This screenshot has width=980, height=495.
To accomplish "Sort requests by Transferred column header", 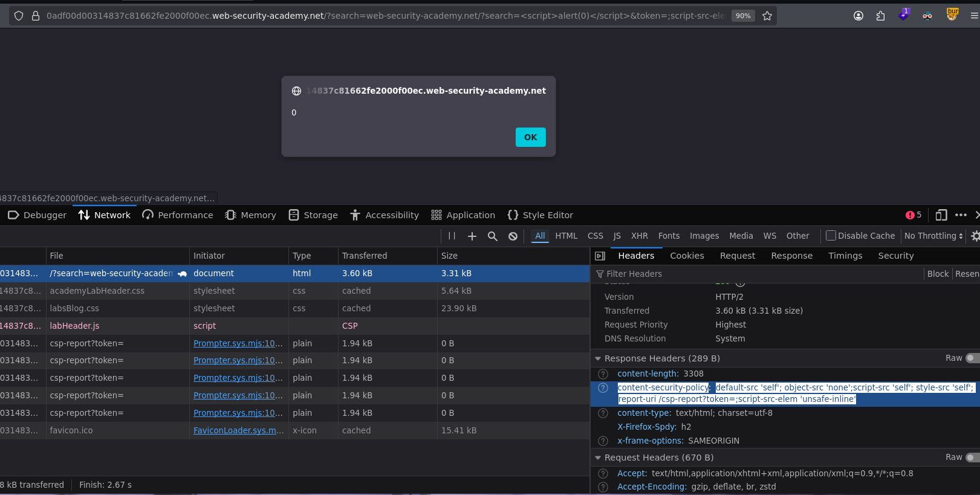I will click(387, 256).
